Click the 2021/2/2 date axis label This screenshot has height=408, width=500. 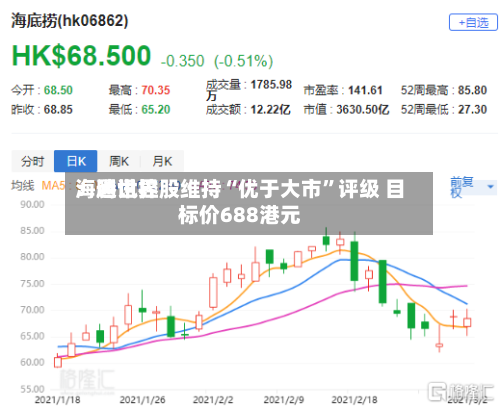[x=213, y=400]
